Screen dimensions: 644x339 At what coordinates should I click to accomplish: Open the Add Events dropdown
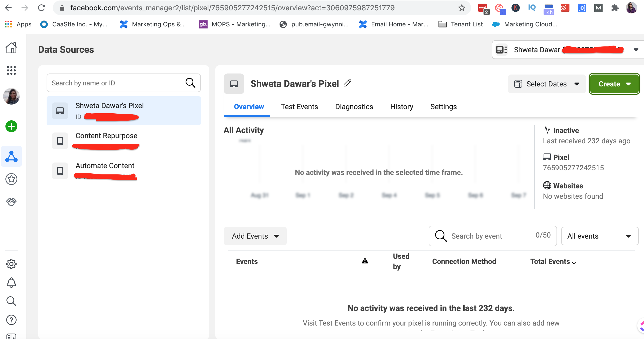255,236
